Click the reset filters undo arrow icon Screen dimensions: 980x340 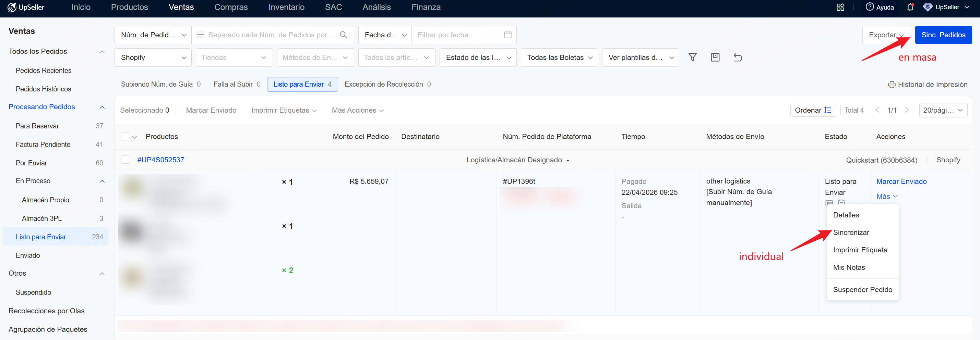coord(738,58)
